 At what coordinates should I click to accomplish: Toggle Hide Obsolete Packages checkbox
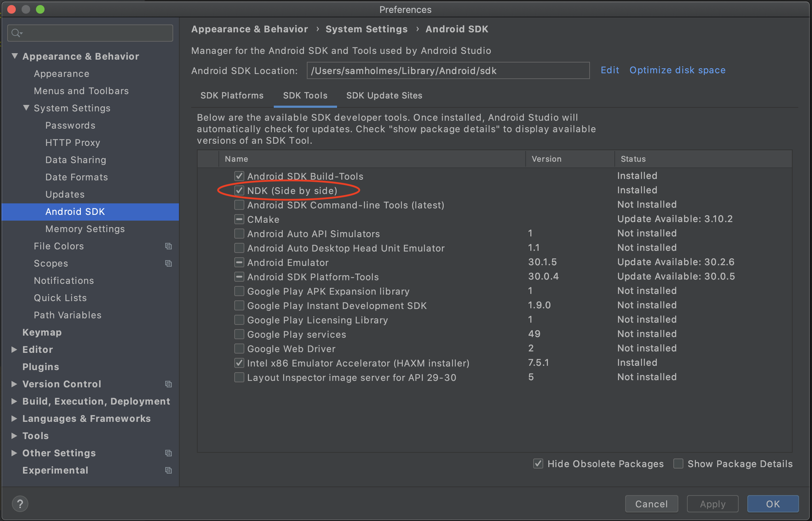tap(538, 464)
